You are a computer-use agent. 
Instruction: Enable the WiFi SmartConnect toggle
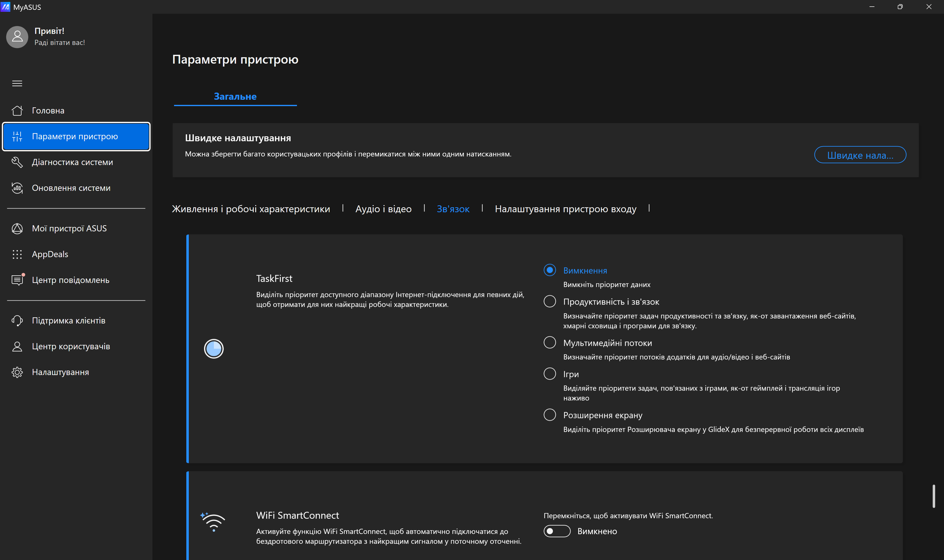[x=557, y=531]
